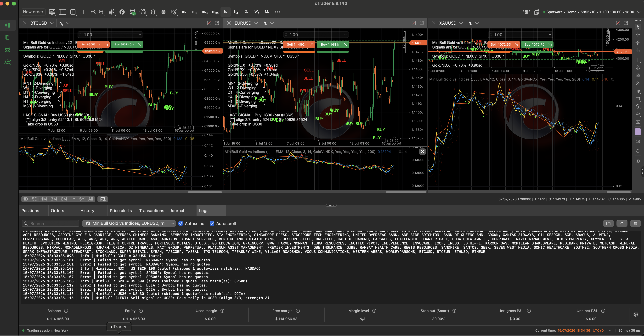Open the BTCUSD chart h1 timeframe dropdown
Screen dimensions: 644x336
point(68,23)
